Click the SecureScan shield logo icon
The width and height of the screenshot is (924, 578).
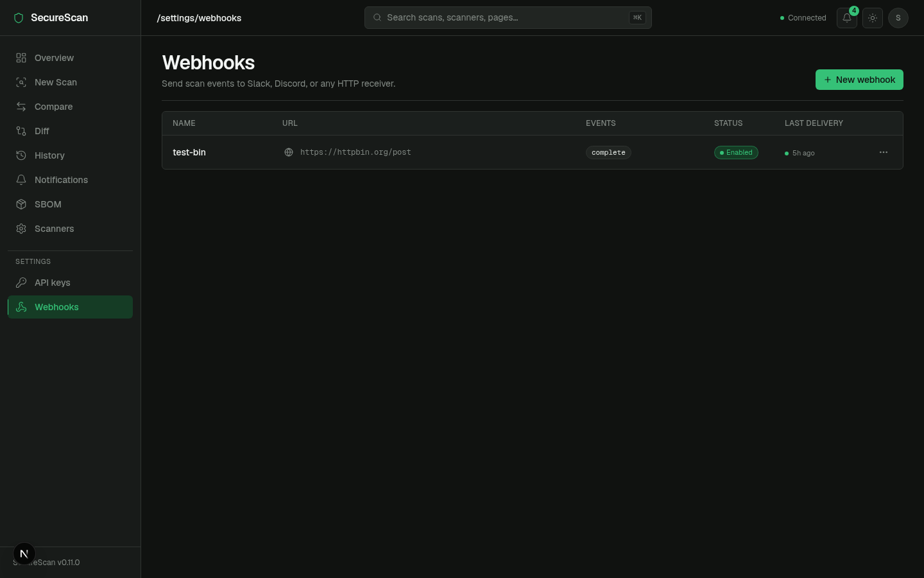19,18
